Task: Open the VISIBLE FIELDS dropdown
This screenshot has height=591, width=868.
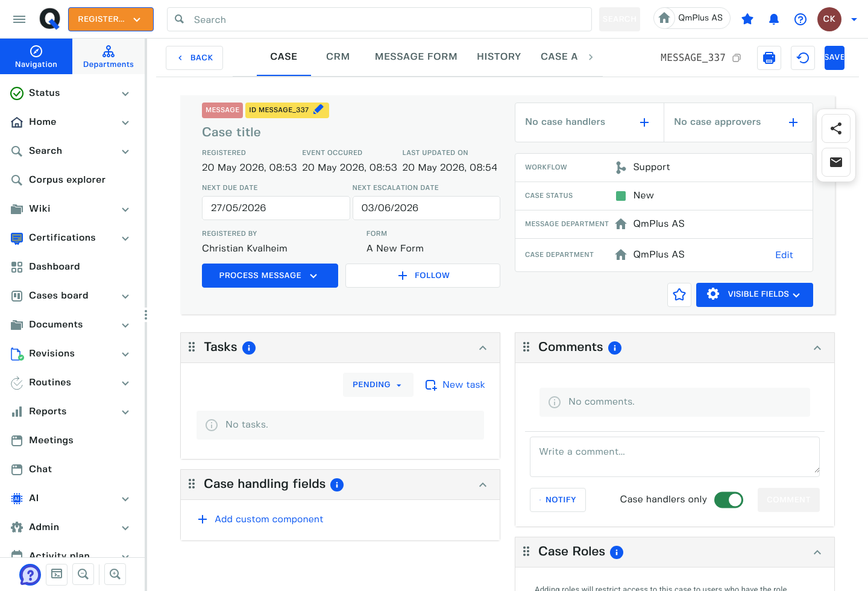Action: click(x=755, y=295)
